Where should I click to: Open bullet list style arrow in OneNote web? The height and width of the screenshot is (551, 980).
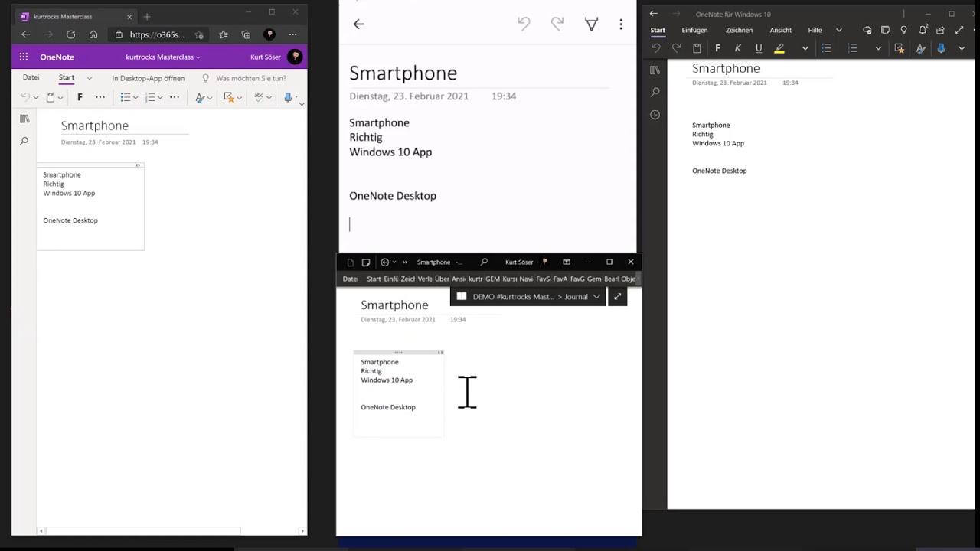click(136, 98)
